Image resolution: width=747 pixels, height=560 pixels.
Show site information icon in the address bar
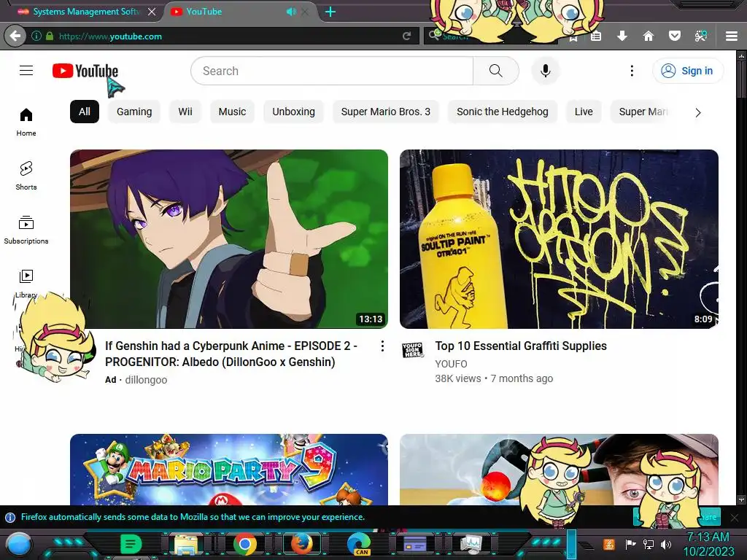tap(36, 36)
